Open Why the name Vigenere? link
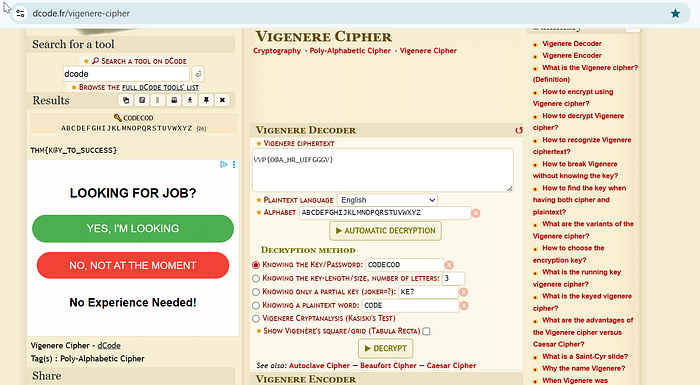This screenshot has height=385, width=700. click(x=583, y=369)
